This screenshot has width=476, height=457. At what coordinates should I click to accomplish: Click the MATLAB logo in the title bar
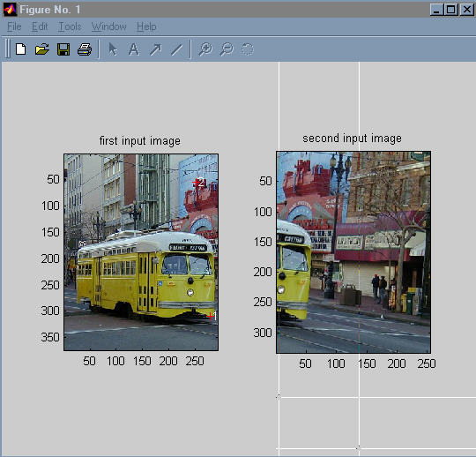pyautogui.click(x=10, y=9)
